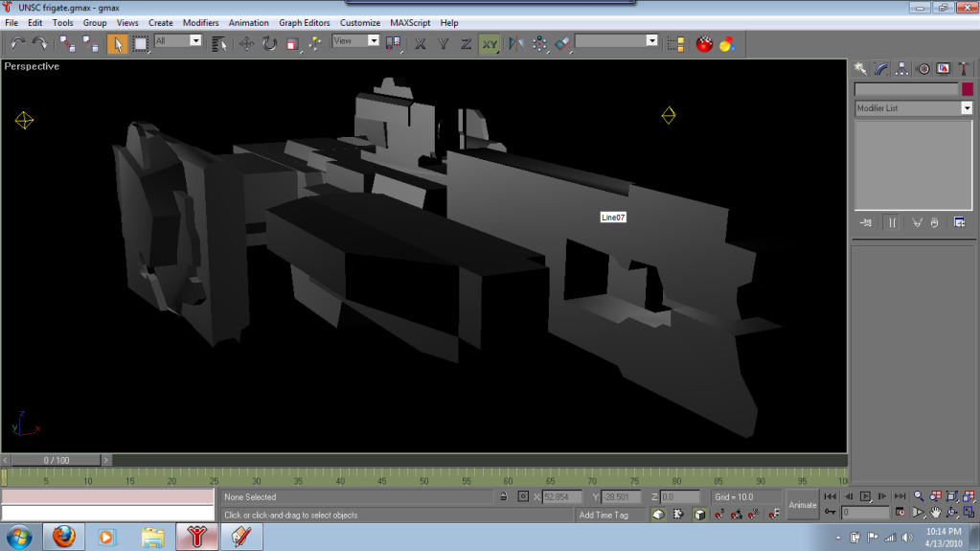Restrict transform to the X axis
The image size is (980, 551).
(x=420, y=44)
